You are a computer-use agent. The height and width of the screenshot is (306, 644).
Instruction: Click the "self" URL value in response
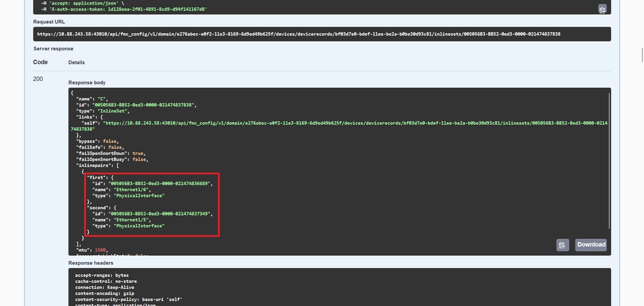339,126
